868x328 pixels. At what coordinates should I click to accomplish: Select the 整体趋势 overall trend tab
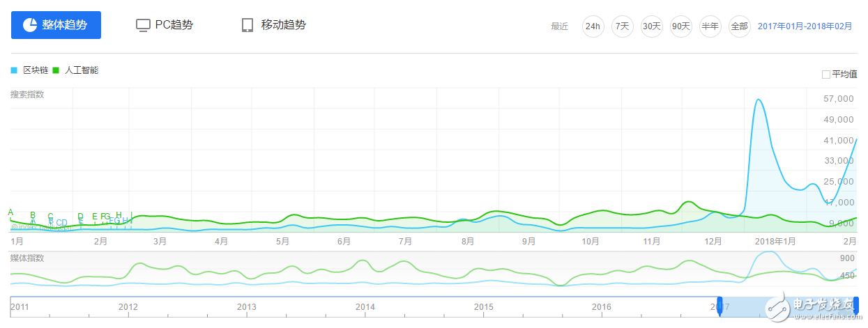[x=56, y=25]
